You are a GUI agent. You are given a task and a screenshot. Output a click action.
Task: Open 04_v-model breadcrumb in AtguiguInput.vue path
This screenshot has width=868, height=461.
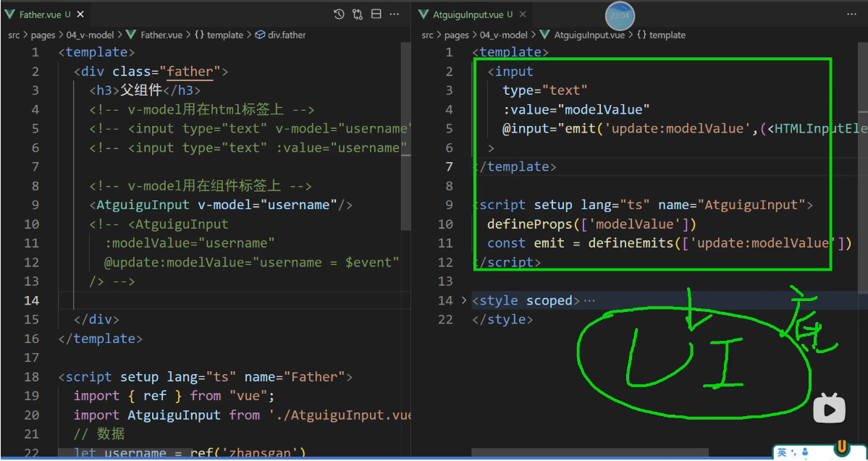[x=504, y=35]
